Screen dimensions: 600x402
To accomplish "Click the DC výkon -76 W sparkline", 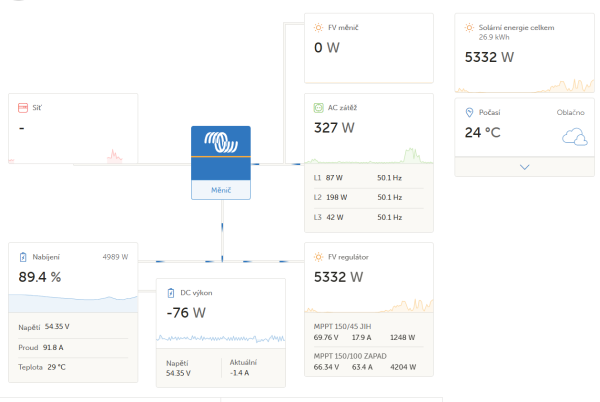I will pyautogui.click(x=221, y=339).
